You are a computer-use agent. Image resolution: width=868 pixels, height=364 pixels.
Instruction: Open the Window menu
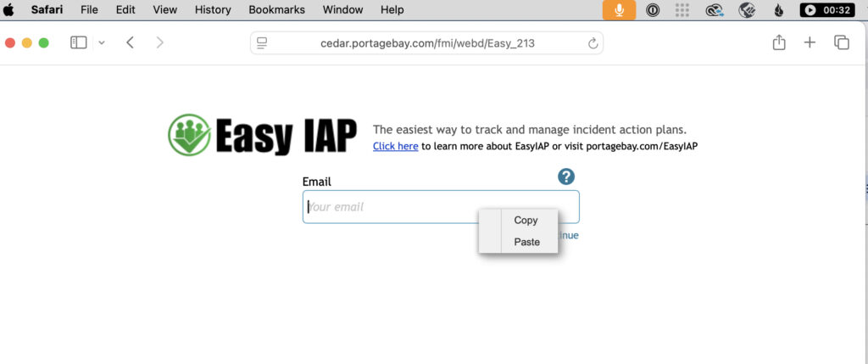(342, 9)
